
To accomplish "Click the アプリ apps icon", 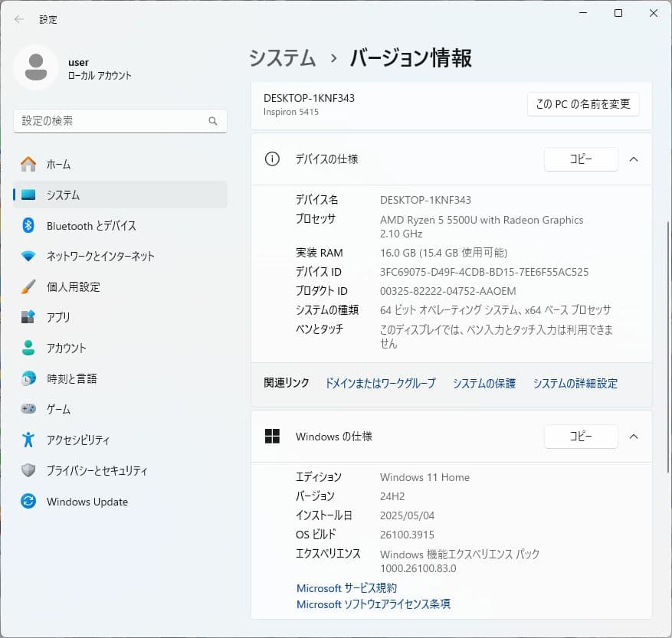I will click(28, 317).
